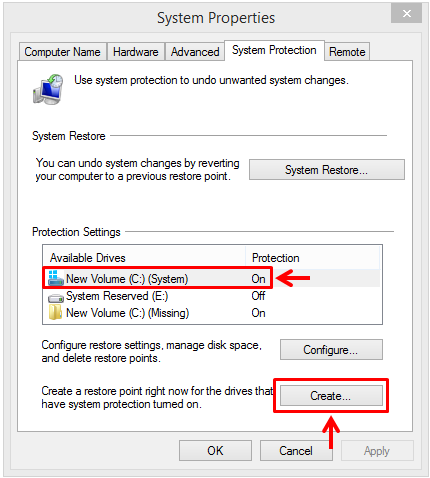
Task: Open the System Restore wizard button
Action: [327, 170]
